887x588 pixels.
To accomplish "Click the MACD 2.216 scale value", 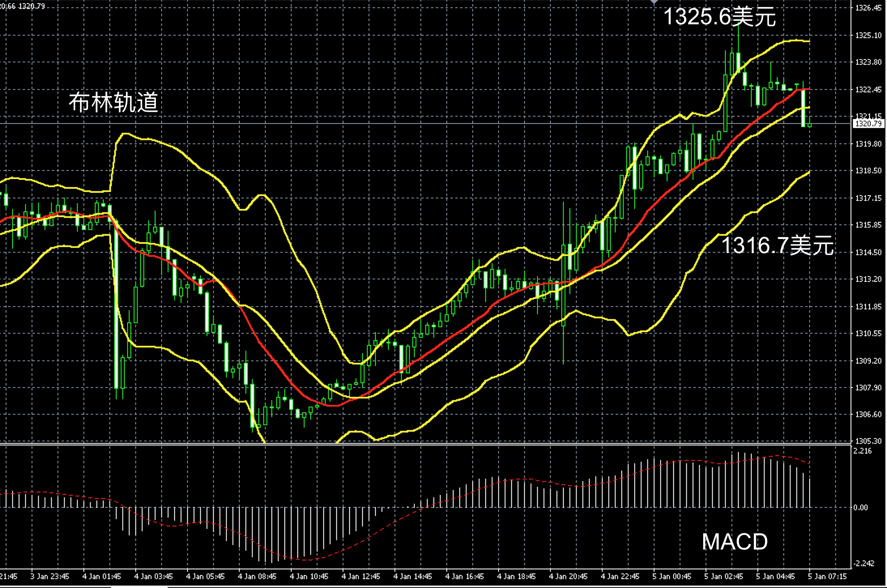I will coord(862,451).
